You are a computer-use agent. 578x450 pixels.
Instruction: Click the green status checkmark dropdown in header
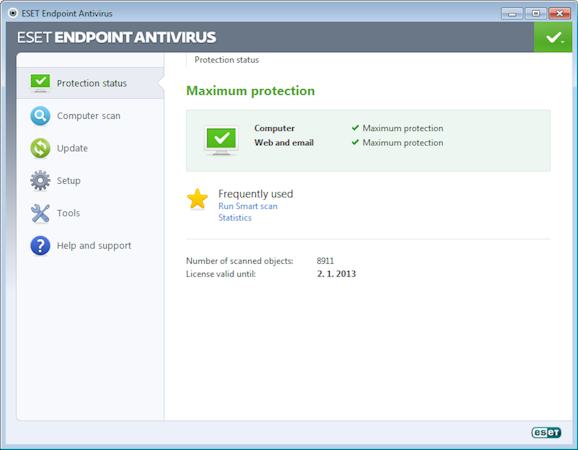553,37
